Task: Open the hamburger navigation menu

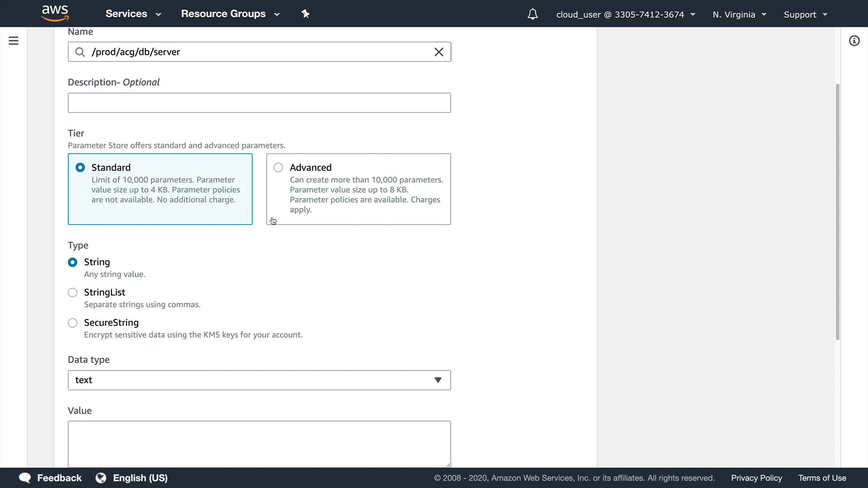Action: pos(14,41)
